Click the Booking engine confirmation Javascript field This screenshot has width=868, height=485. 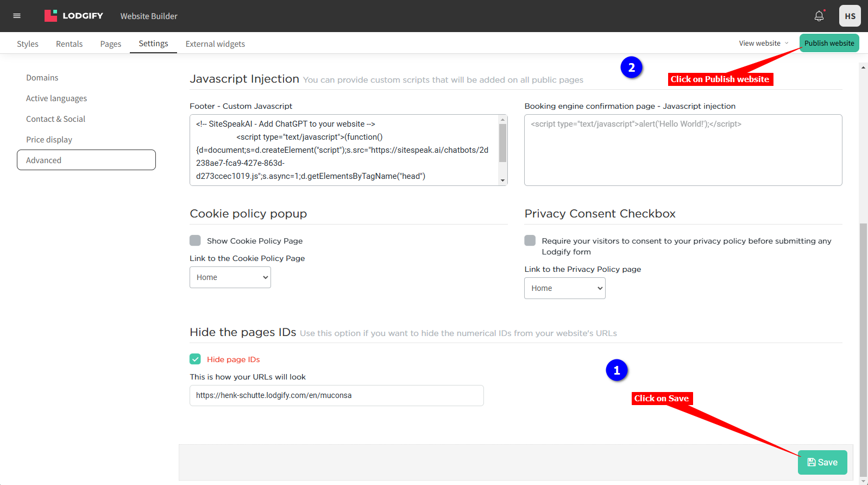coord(683,150)
